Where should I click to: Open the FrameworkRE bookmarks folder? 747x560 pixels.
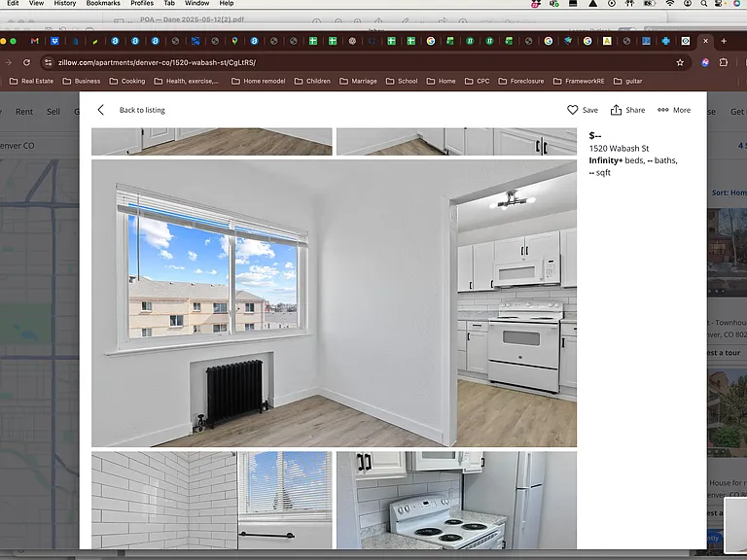(579, 81)
